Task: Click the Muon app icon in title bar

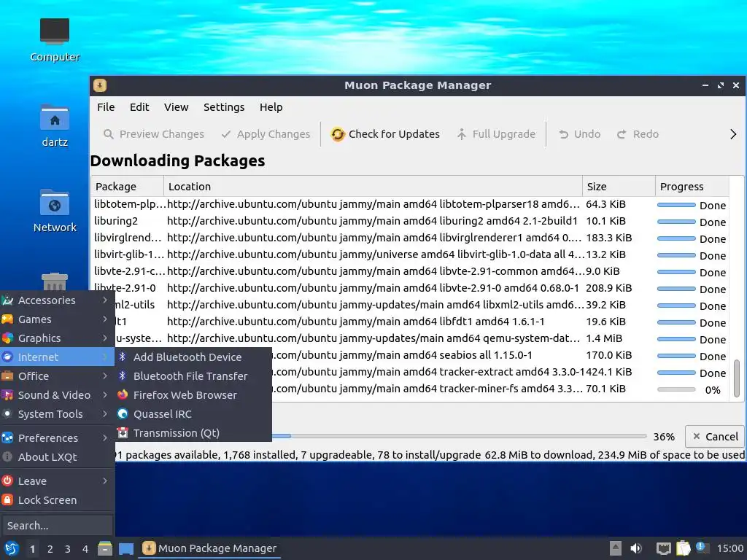Action: [x=99, y=85]
